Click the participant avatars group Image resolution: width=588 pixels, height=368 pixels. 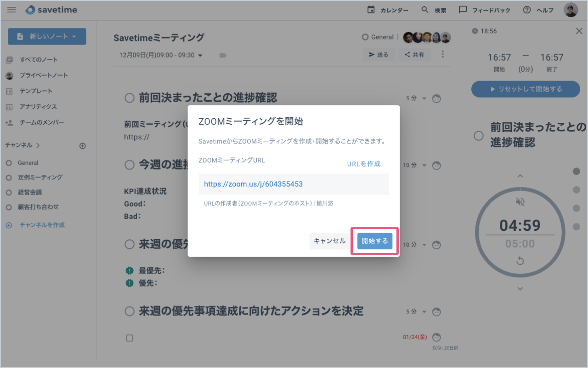pos(427,37)
